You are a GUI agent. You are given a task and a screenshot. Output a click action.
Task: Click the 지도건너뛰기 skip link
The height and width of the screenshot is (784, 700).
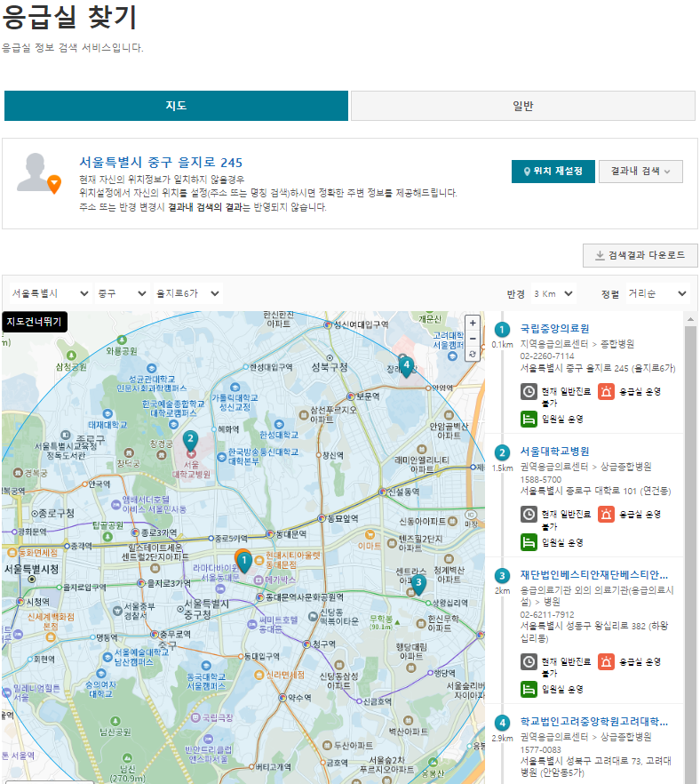point(35,322)
